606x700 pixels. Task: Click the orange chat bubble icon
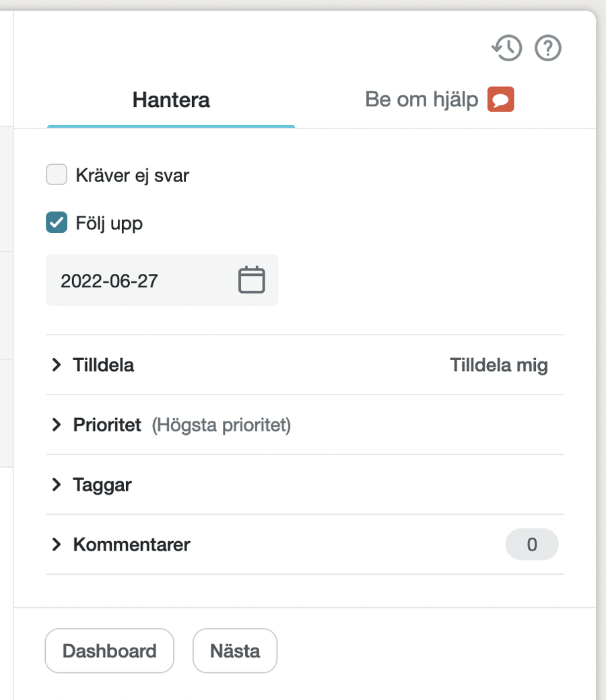(500, 99)
